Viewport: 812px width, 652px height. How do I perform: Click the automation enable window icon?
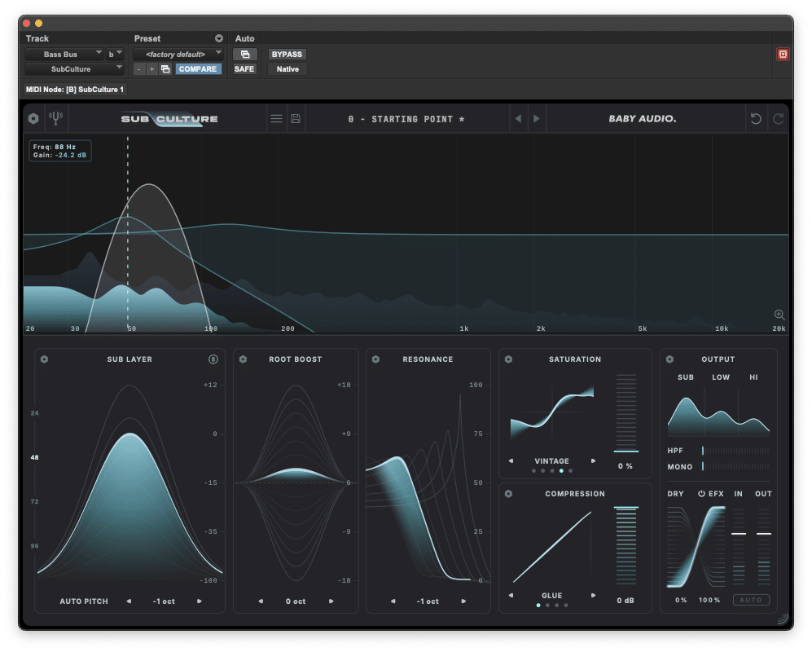[x=245, y=54]
